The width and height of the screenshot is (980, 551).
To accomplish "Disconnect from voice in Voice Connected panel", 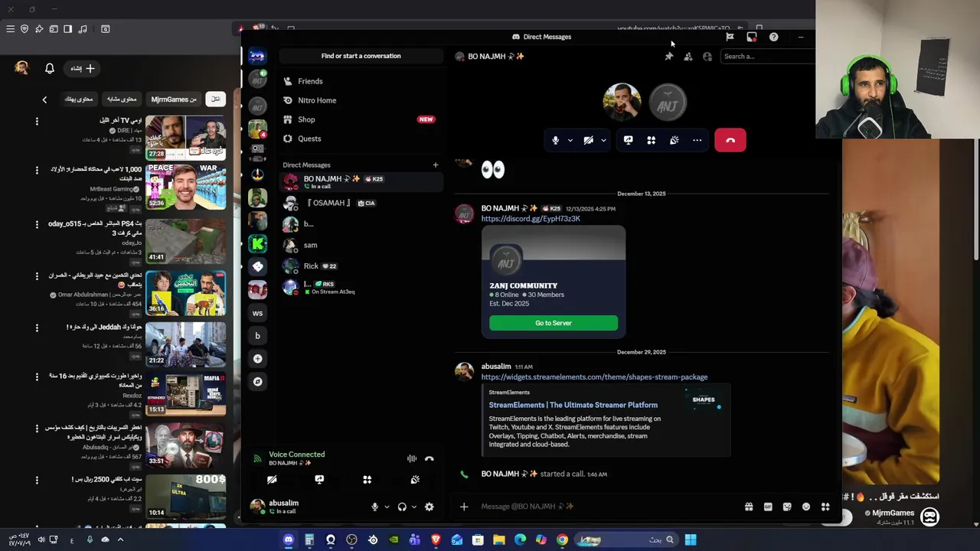I will pyautogui.click(x=430, y=458).
